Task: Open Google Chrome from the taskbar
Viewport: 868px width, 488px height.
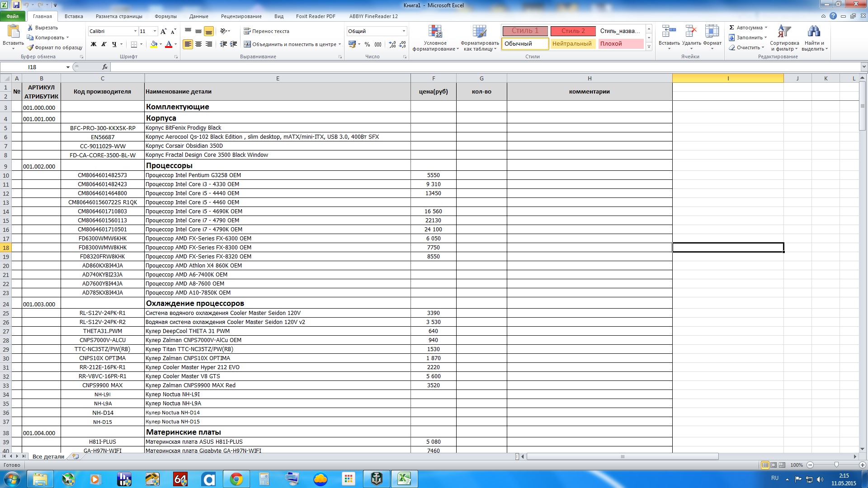Action: 236,479
